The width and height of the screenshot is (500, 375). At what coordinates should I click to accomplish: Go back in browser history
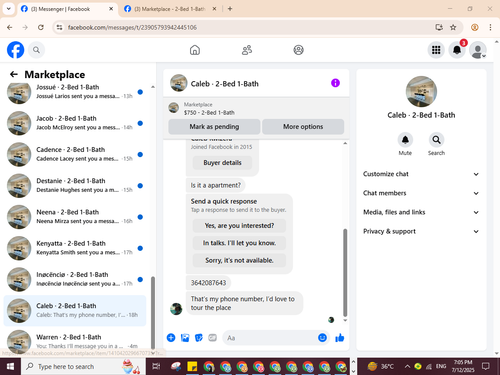tap(10, 27)
